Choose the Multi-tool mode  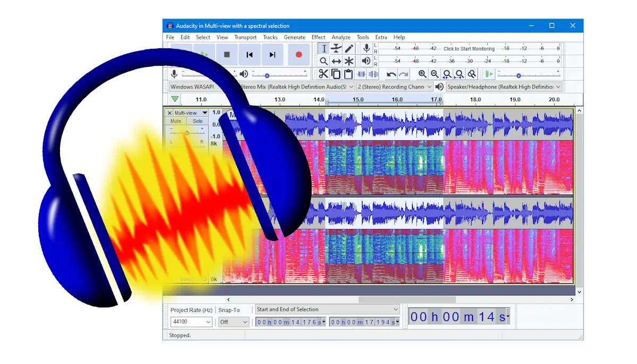(349, 60)
